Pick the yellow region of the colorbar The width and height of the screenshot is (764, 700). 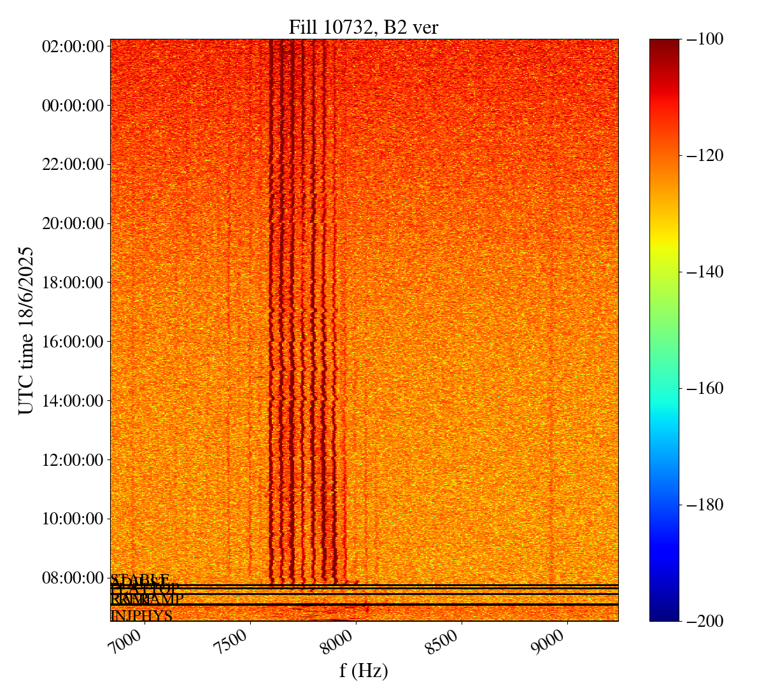[664, 243]
